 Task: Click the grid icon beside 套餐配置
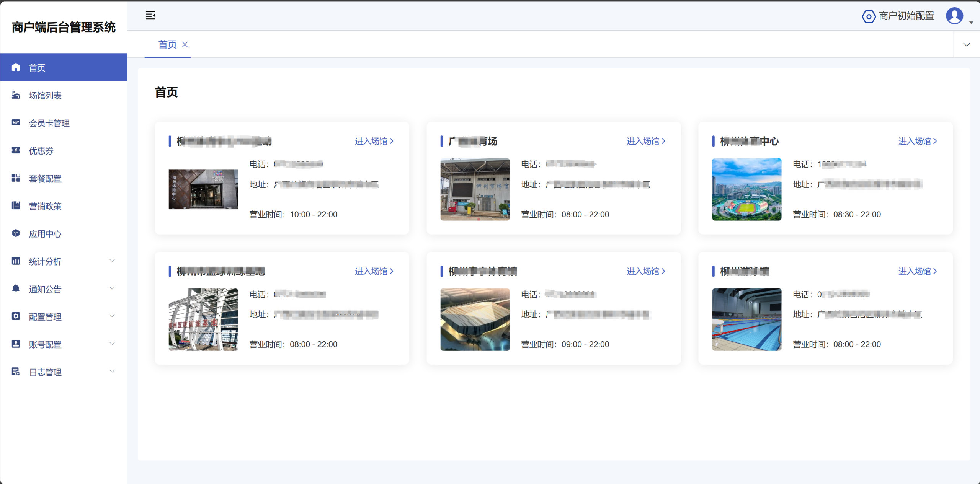coord(16,178)
